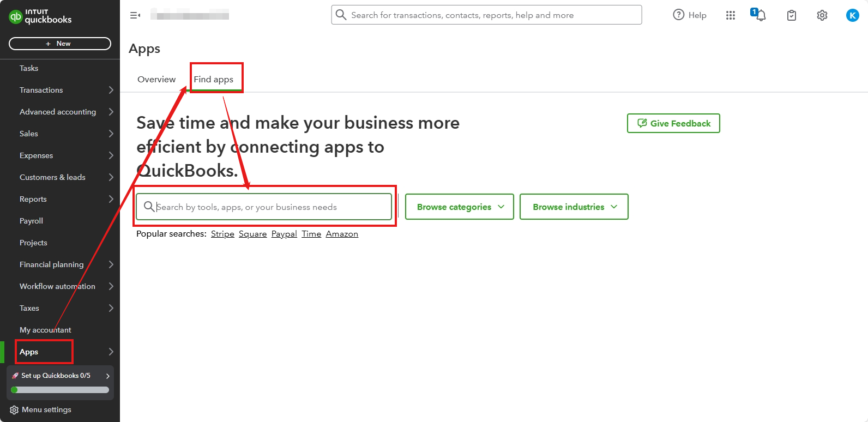Collapse the sidebar navigation menu icon
The height and width of the screenshot is (422, 868).
(x=135, y=15)
